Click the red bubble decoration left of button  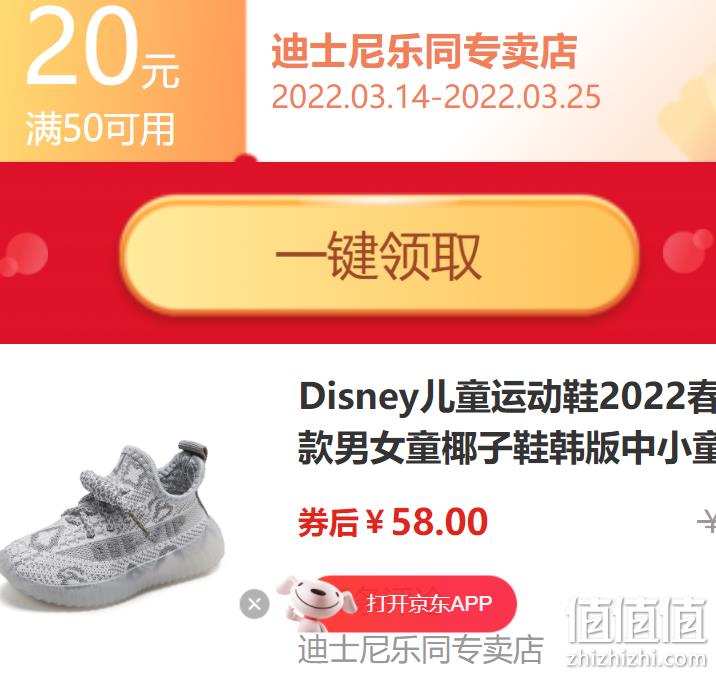click(x=23, y=254)
